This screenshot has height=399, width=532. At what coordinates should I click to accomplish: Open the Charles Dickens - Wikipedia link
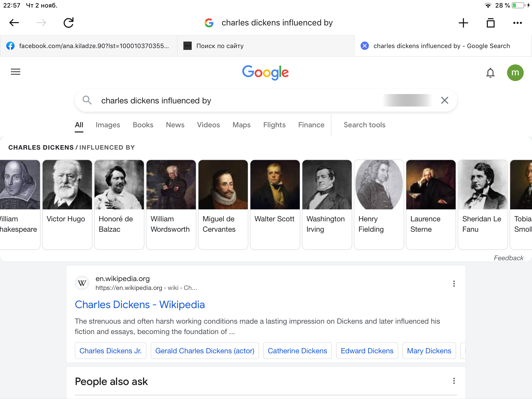tap(140, 305)
